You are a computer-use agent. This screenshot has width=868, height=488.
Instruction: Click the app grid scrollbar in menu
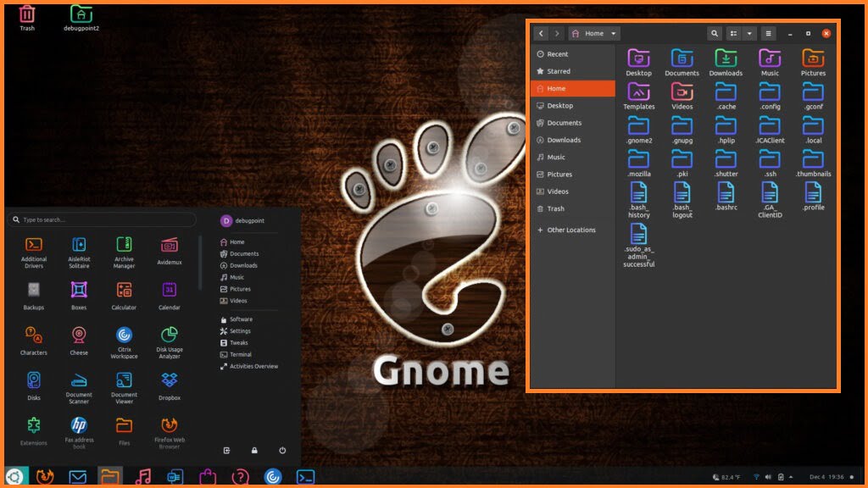tap(200, 263)
